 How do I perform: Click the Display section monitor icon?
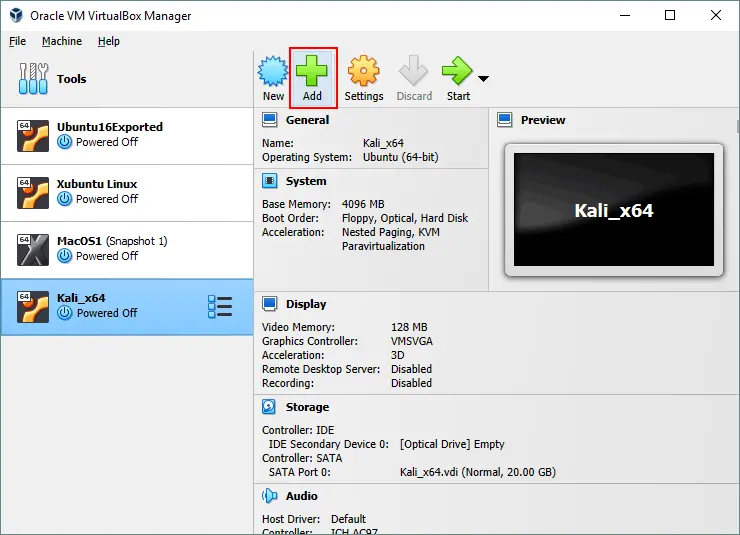pos(269,304)
